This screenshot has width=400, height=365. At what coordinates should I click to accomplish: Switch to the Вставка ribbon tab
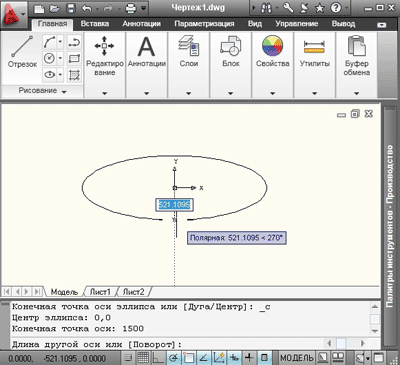point(95,24)
